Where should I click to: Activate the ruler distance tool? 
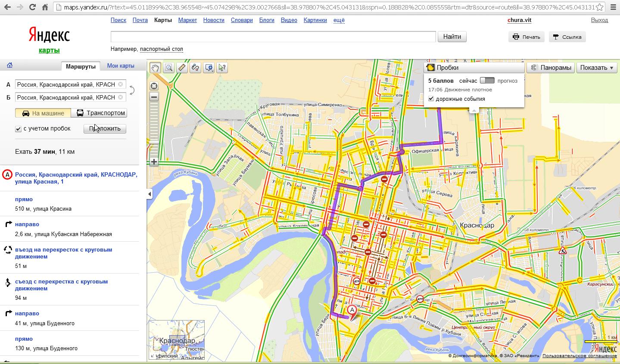point(182,68)
